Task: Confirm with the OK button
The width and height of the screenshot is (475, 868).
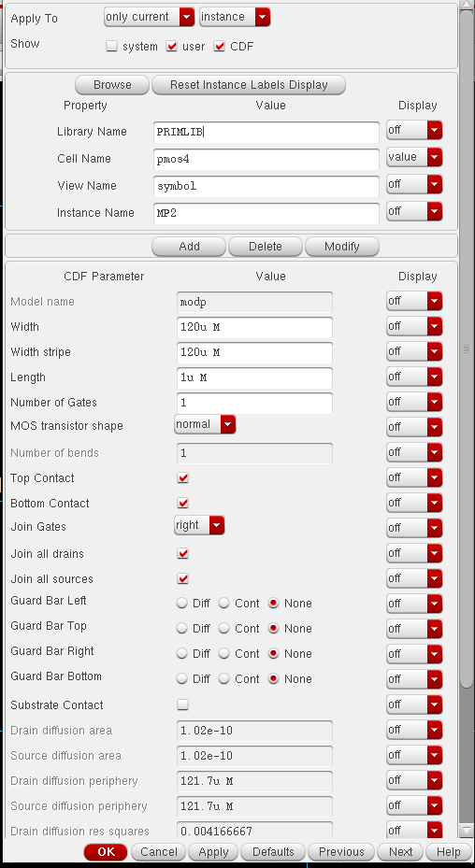Action: point(106,852)
